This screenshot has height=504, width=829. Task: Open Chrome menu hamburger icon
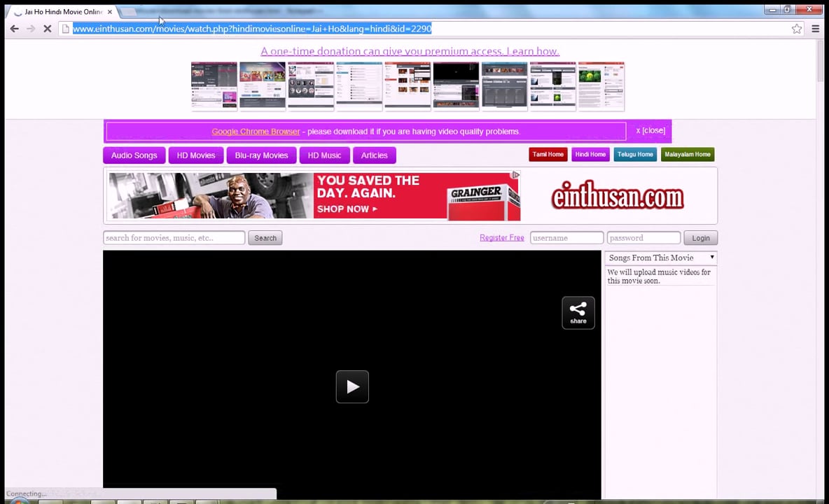(815, 29)
